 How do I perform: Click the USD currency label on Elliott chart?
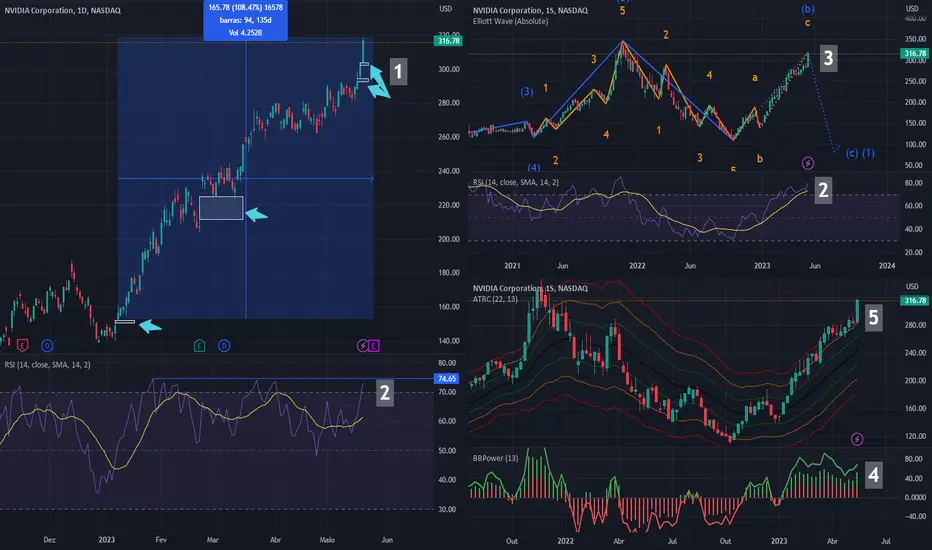pyautogui.click(x=912, y=9)
